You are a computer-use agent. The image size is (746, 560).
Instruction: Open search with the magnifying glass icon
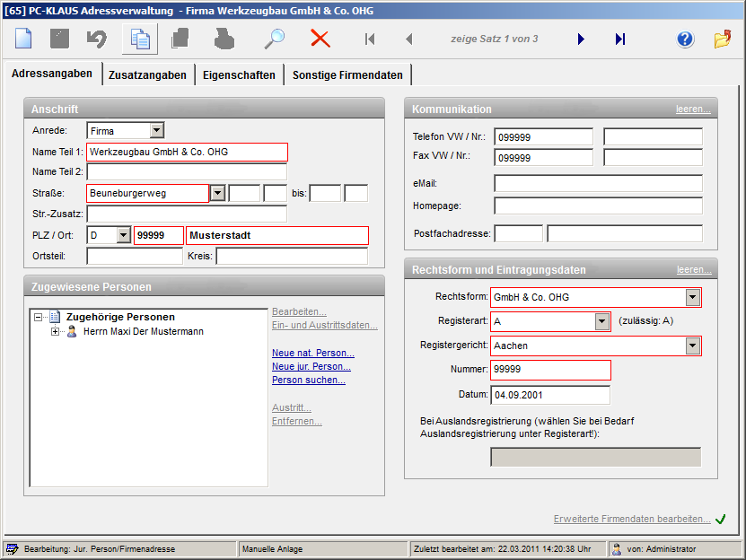[274, 39]
